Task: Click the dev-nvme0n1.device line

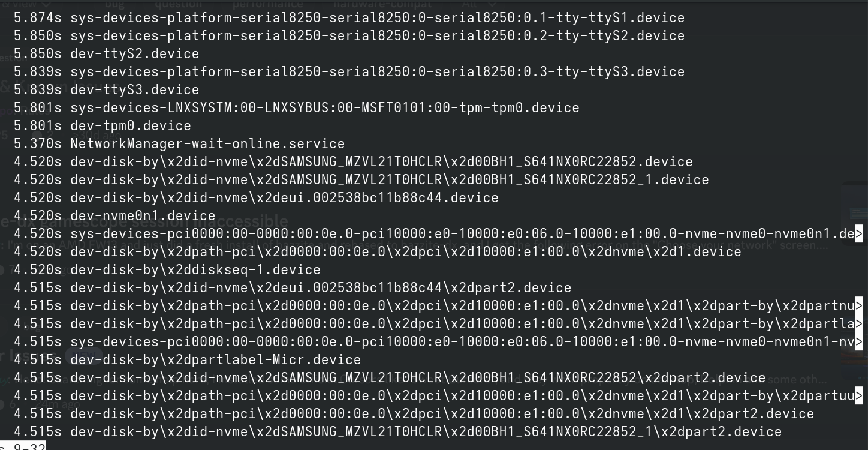Action: (114, 216)
